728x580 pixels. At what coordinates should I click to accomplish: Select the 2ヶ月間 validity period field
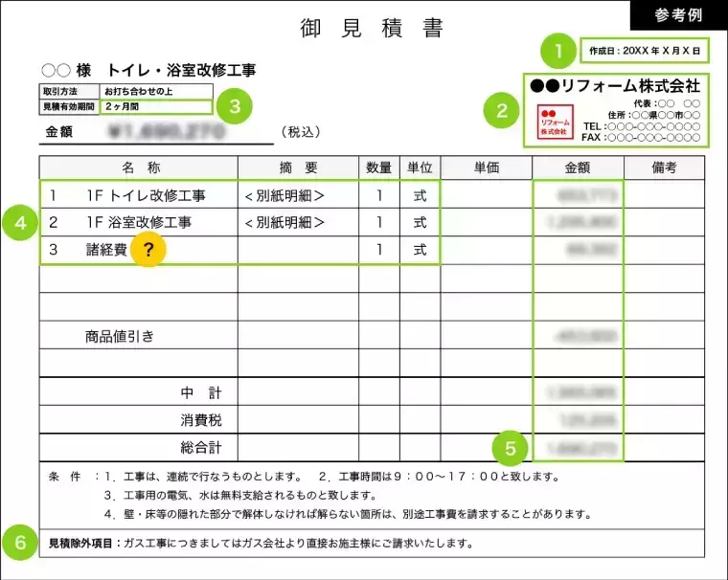pos(150,107)
